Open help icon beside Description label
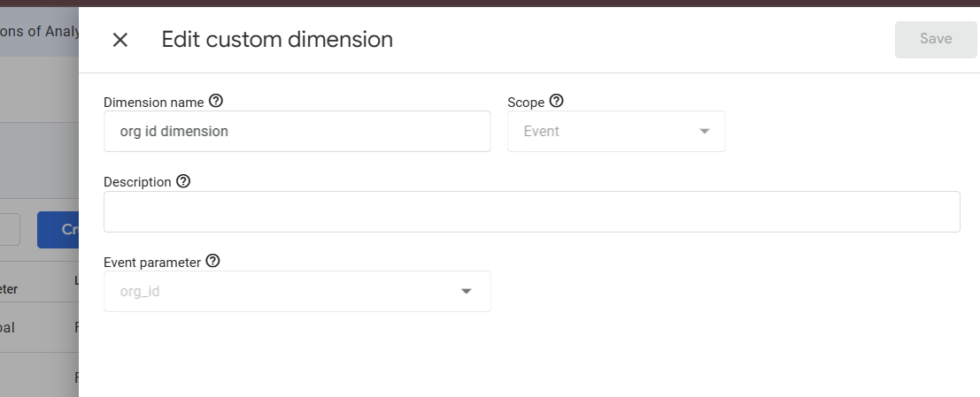This screenshot has width=980, height=397. click(x=183, y=181)
